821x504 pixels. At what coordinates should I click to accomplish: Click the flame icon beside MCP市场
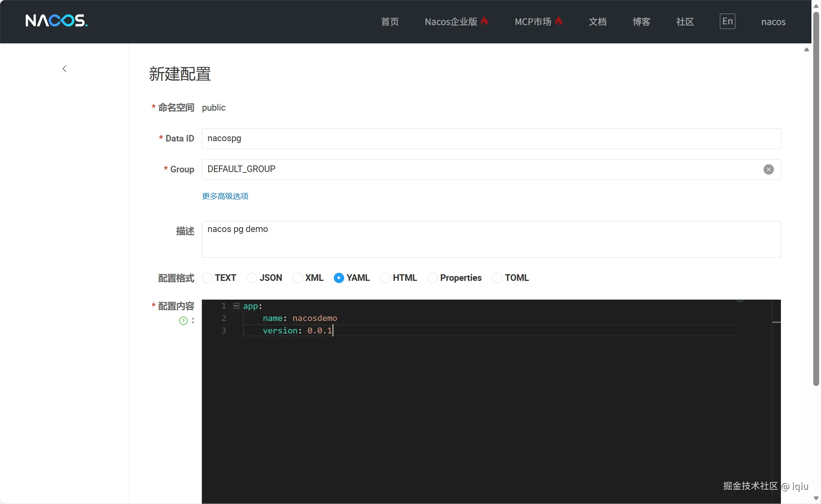[x=559, y=21]
